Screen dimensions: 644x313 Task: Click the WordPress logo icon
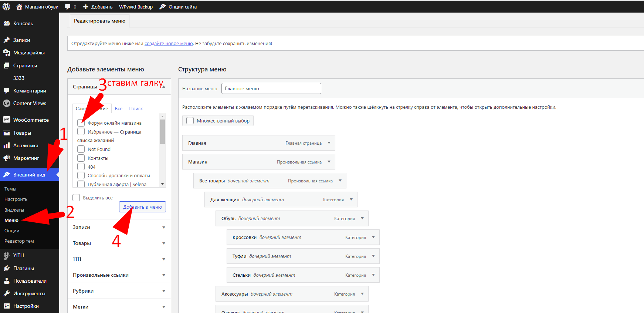tap(6, 7)
